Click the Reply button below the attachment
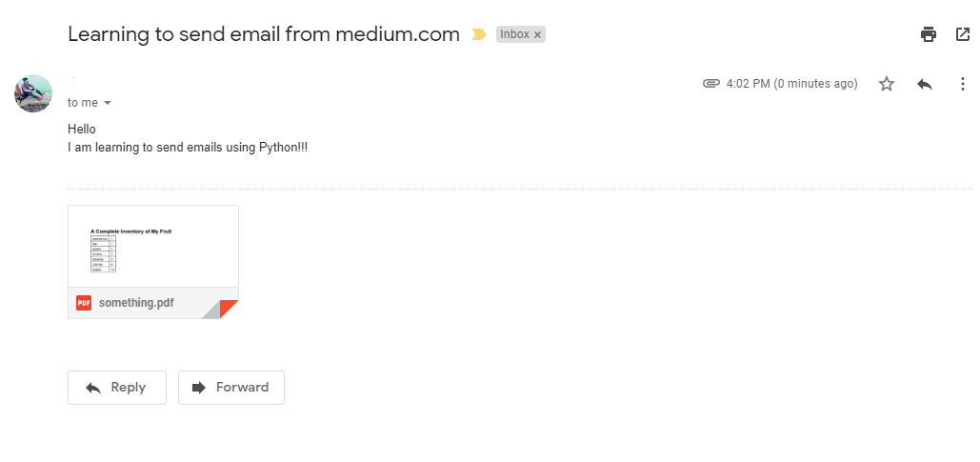Viewport: 980px width, 462px height. pos(117,388)
